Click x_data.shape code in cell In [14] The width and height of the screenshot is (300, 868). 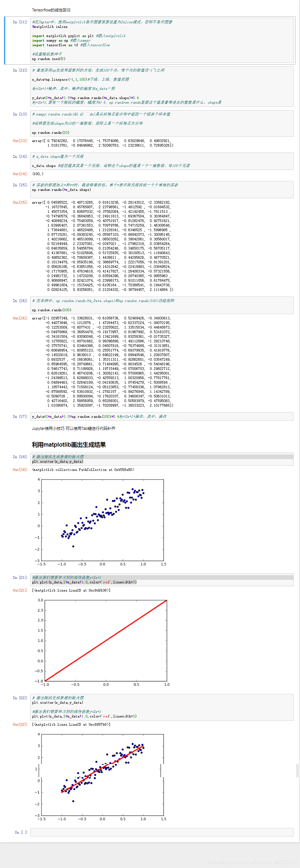[x=44, y=166]
